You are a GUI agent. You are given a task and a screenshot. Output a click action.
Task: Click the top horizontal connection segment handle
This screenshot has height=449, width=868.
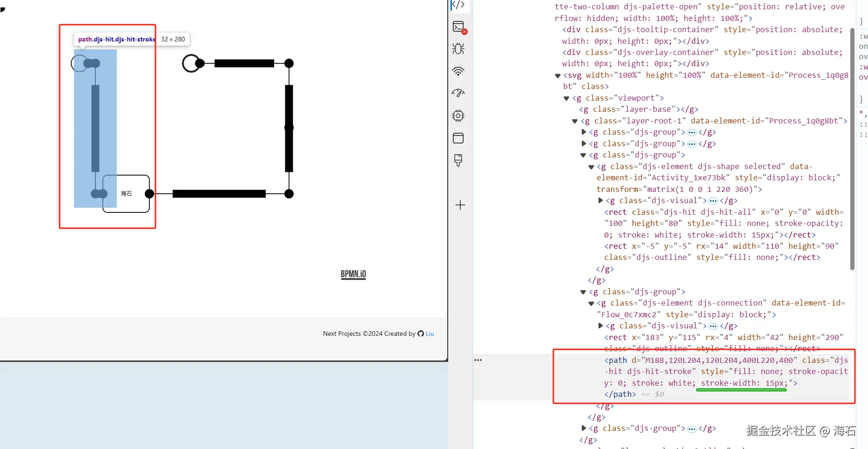pyautogui.click(x=244, y=63)
